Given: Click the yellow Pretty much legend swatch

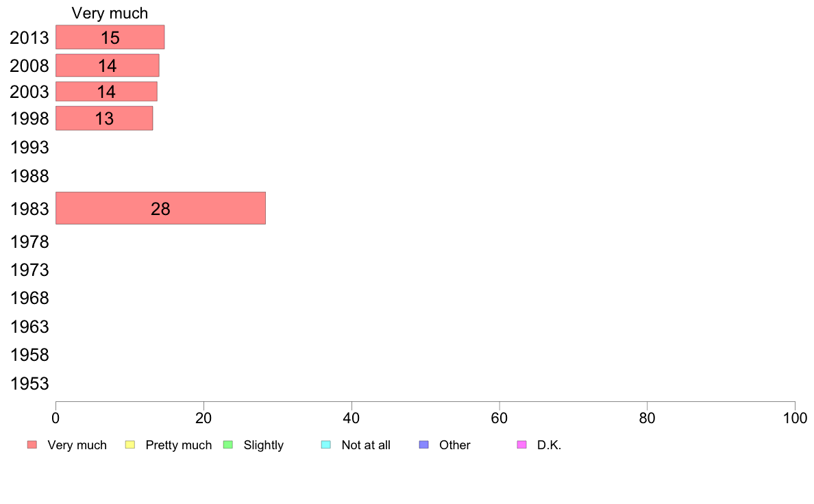Looking at the screenshot, I should coord(130,445).
